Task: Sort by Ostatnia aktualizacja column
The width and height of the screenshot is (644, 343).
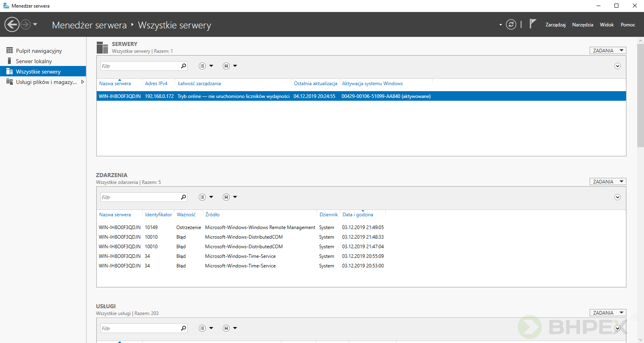Action: tap(315, 84)
